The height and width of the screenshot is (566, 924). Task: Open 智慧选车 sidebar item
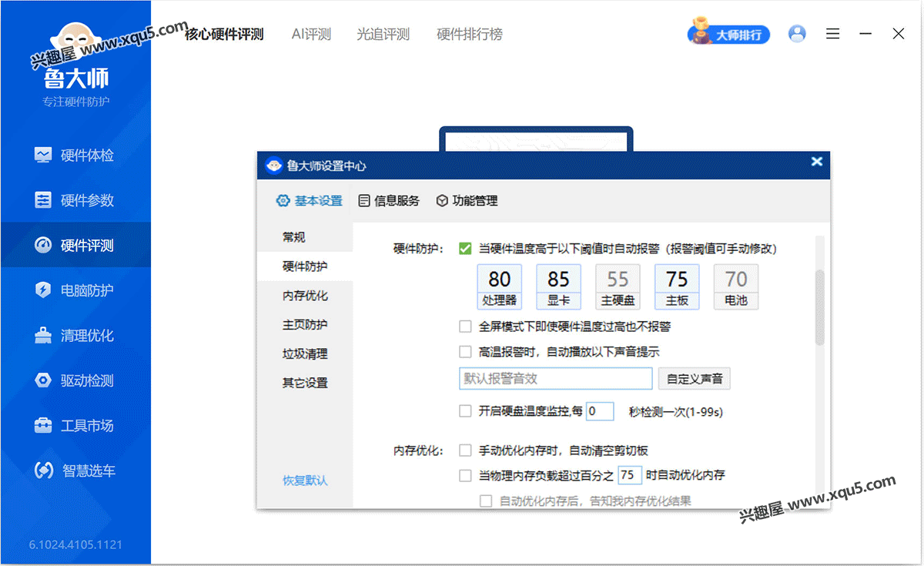coord(75,471)
